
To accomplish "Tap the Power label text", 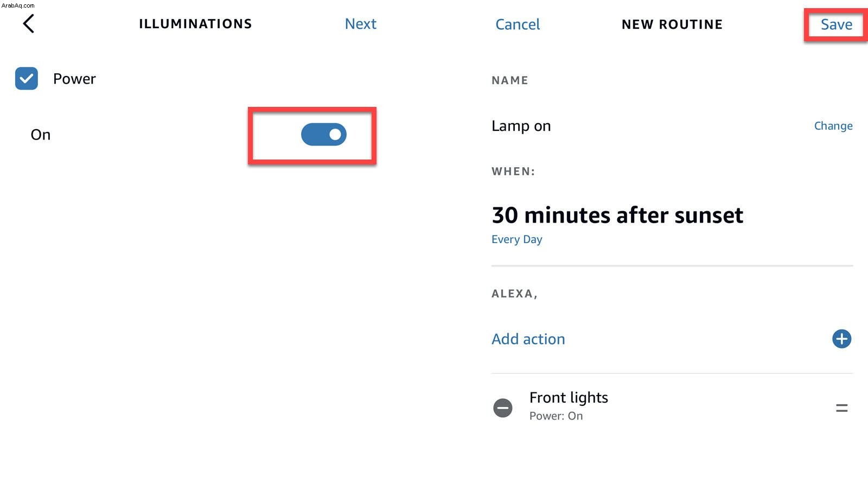I will (x=74, y=79).
